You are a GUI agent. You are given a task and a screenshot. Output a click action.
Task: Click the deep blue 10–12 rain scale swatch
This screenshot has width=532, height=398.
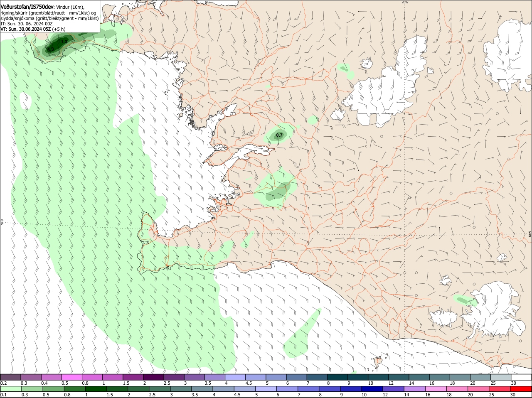click(x=372, y=389)
